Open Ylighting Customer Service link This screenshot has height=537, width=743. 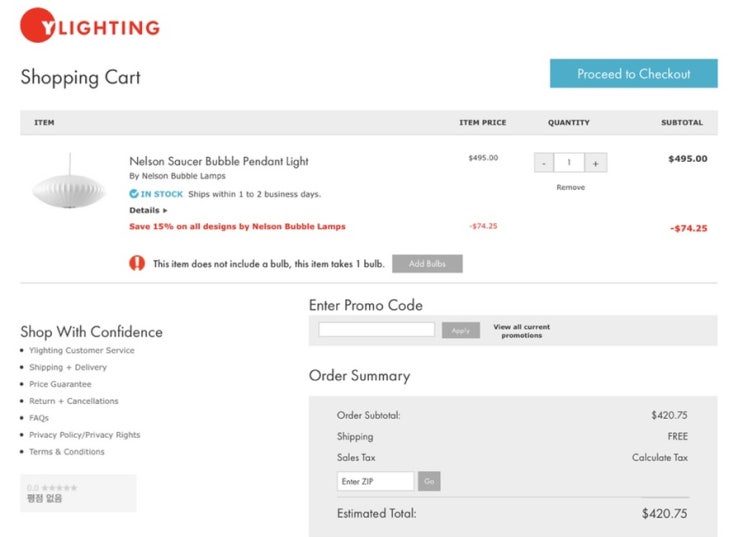tap(82, 351)
